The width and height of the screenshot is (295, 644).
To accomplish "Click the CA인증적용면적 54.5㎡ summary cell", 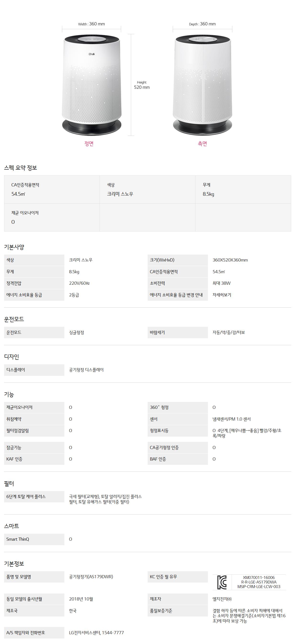I will tap(52, 189).
